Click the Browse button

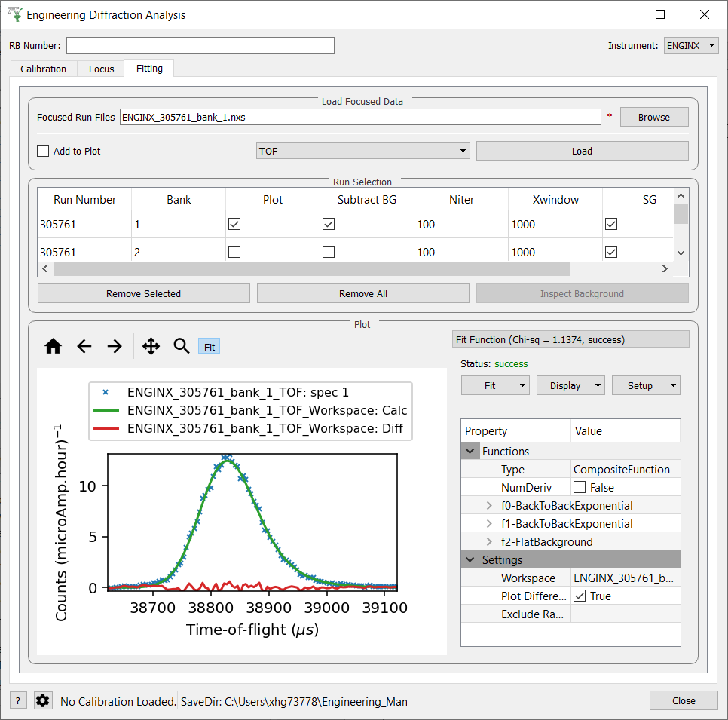(653, 117)
